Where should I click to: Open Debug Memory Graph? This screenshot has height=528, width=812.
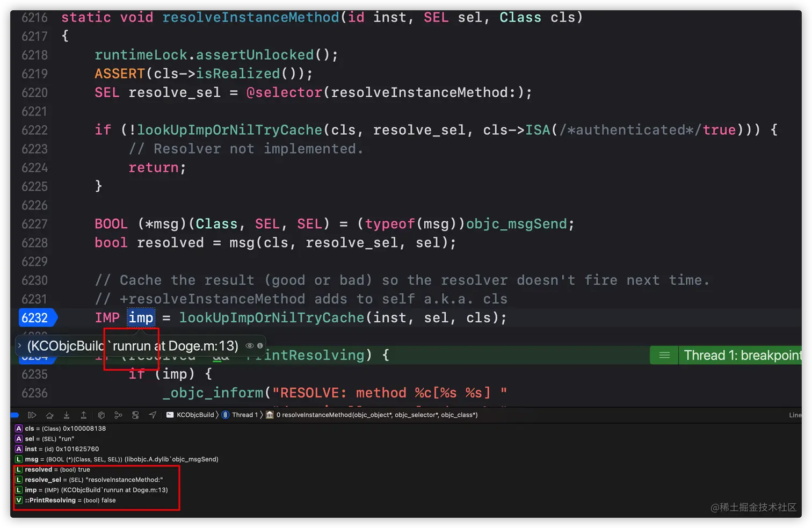[118, 415]
